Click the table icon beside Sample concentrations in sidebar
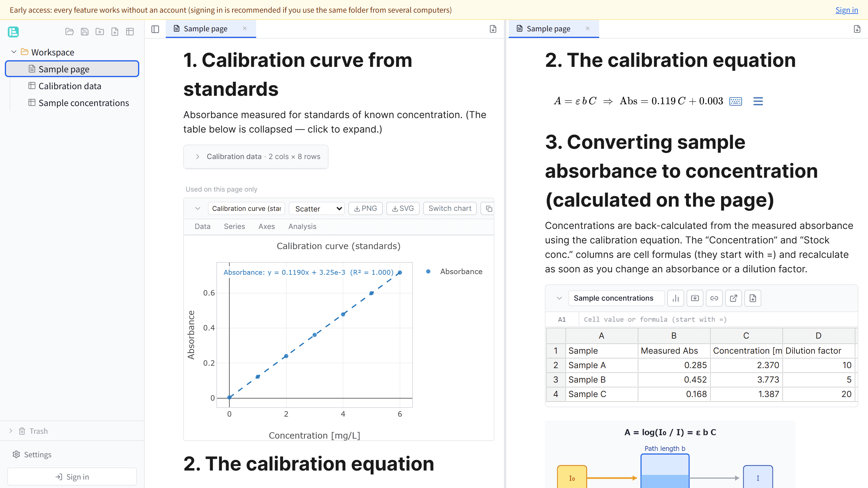Viewport: 868px width, 488px height. [x=32, y=103]
